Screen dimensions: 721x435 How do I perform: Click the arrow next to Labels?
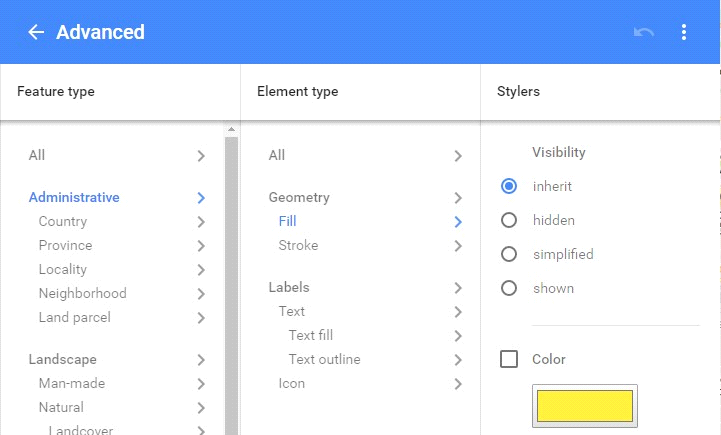458,288
